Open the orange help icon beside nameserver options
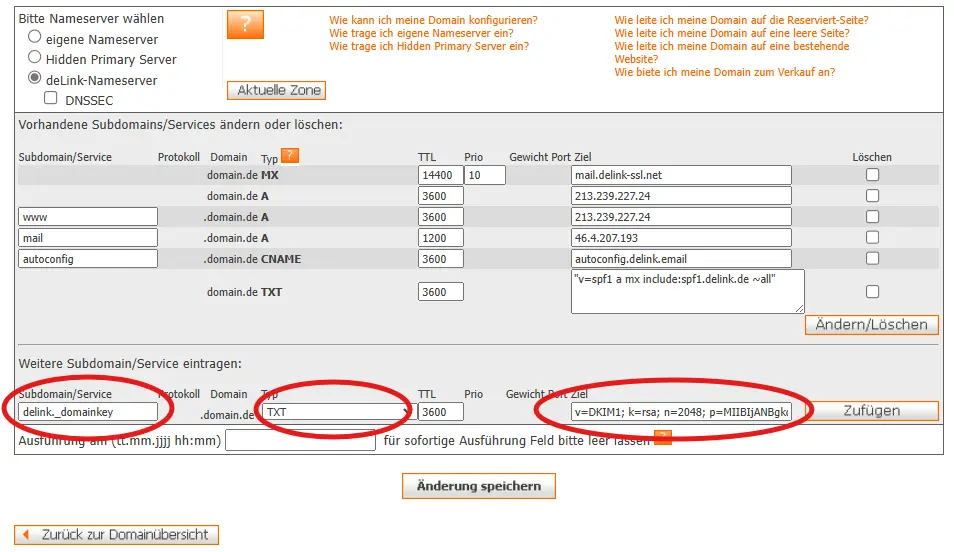Screen dimensions: 954x552 245,24
